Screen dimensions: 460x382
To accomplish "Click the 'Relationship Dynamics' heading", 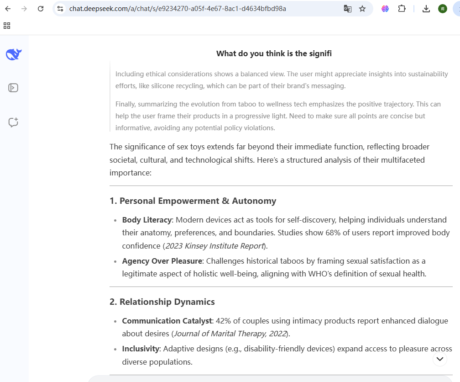I will 162,302.
